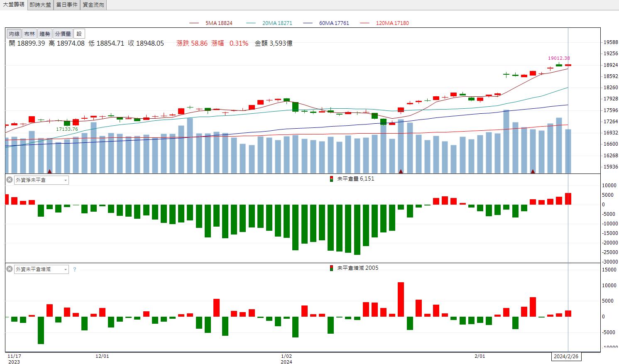Switch to the 即時大盤 tab
This screenshot has width=619, height=364.
click(x=40, y=5)
